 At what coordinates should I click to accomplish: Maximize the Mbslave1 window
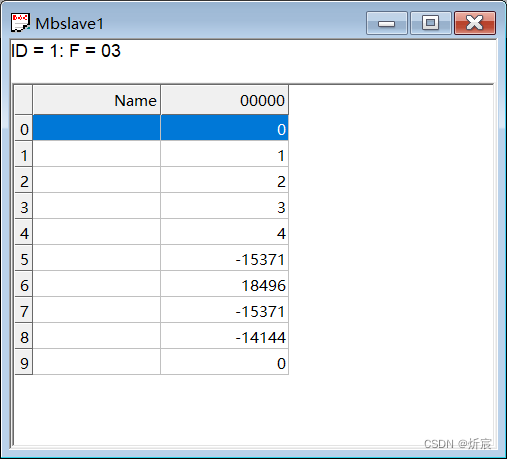431,23
